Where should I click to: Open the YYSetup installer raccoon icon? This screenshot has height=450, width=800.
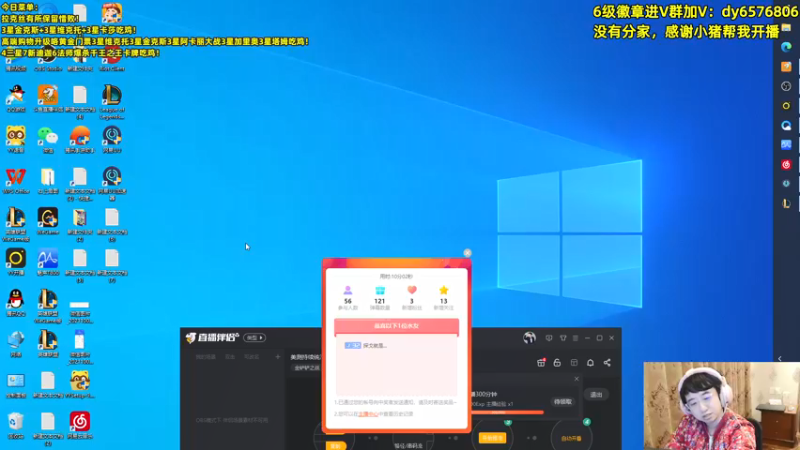tap(80, 385)
